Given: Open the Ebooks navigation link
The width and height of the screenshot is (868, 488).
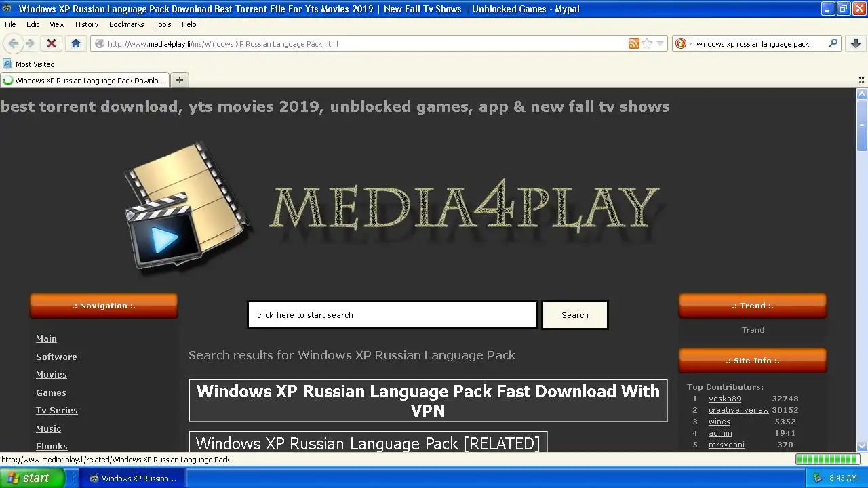Looking at the screenshot, I should 52,446.
